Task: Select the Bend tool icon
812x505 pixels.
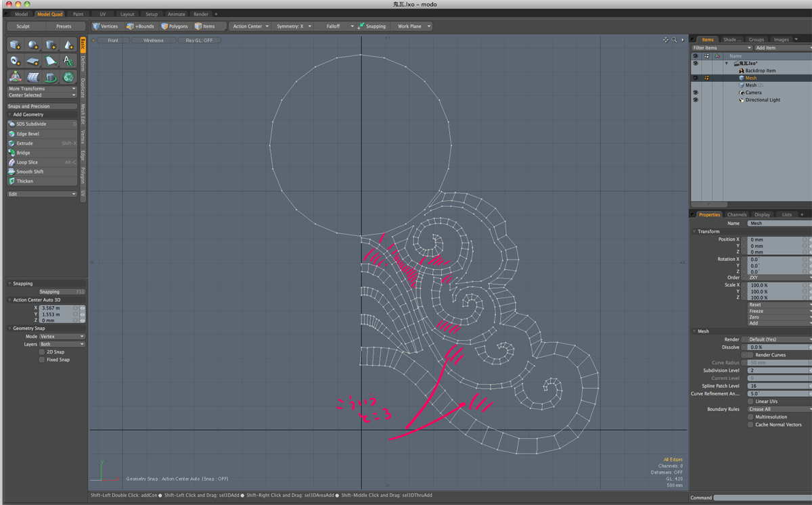Action: point(51,77)
